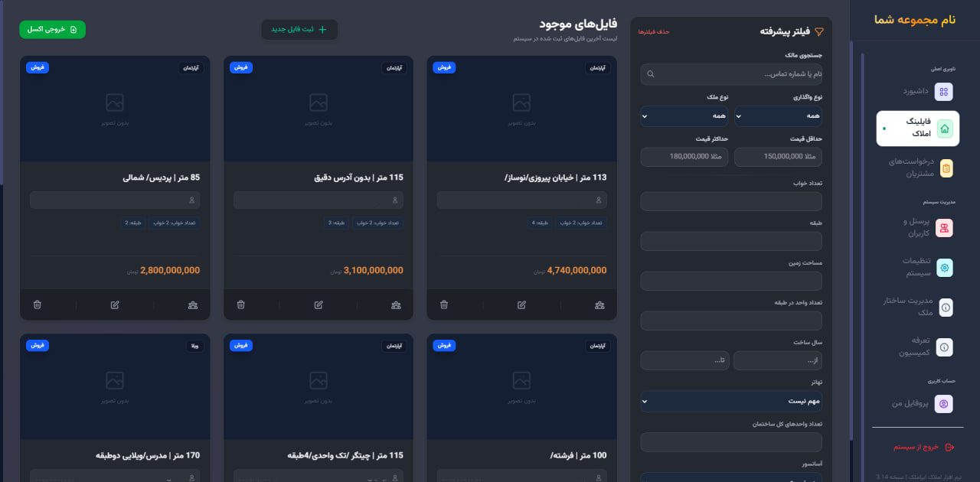
Task: Open people icon on 85 متر پردیس card
Action: point(192,305)
